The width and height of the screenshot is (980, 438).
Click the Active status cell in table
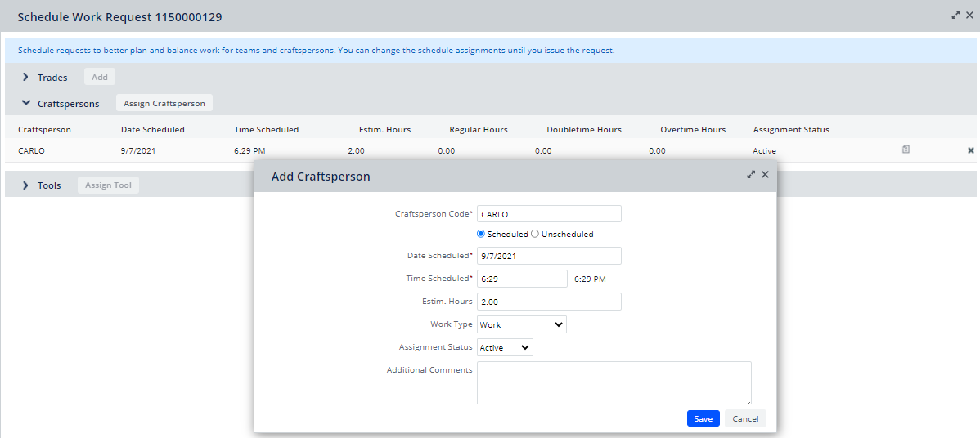coord(764,151)
